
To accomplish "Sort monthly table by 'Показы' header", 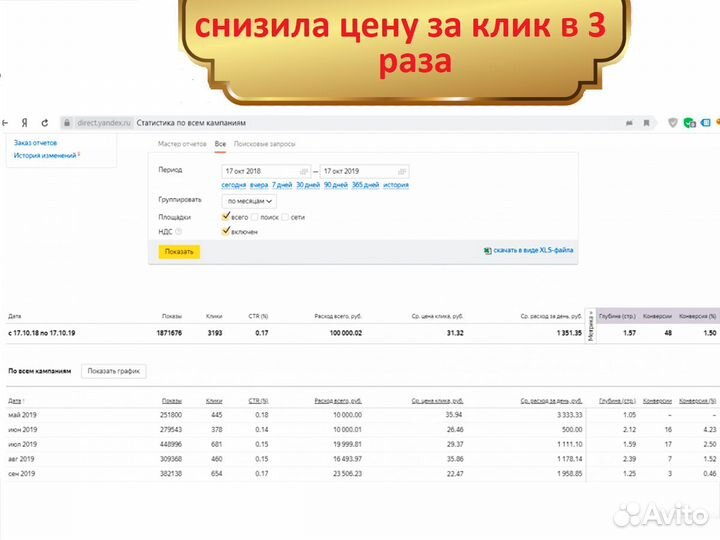I will (172, 401).
